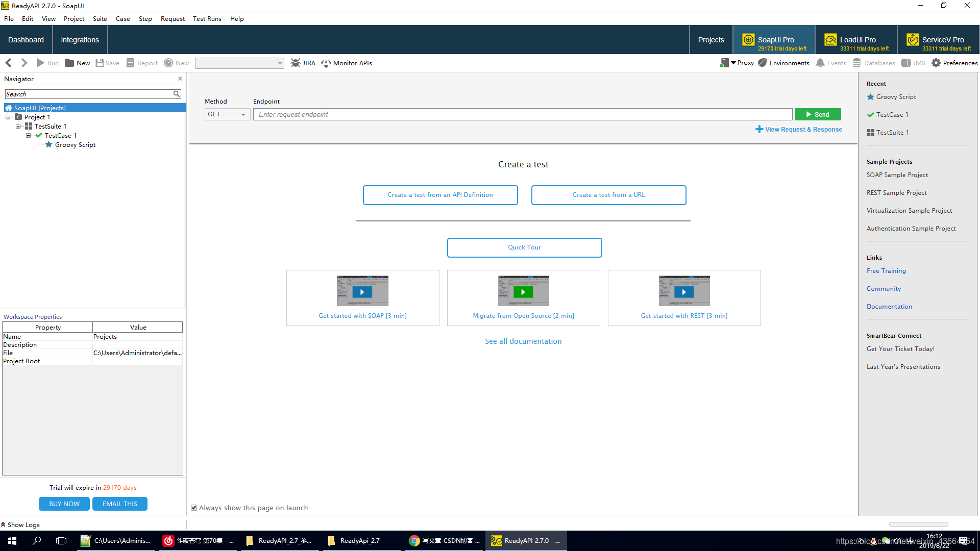Select TestSuite 1 grid icon in Recent
The width and height of the screenshot is (980, 551).
click(x=871, y=132)
